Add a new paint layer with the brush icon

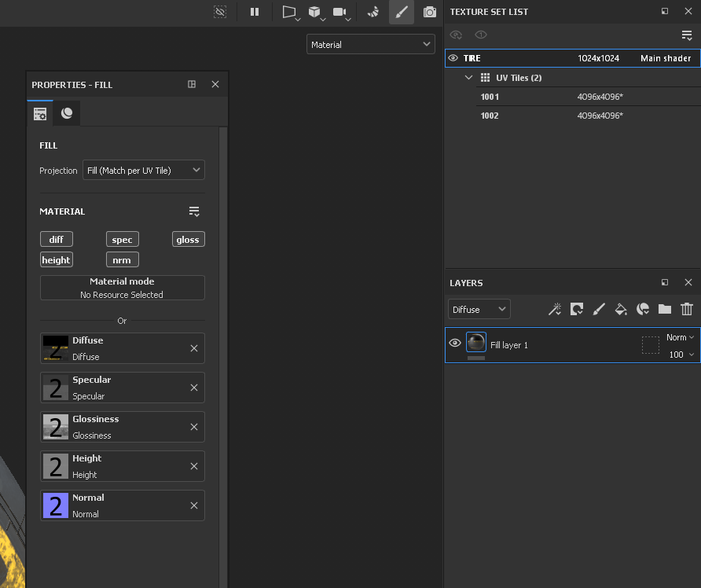point(599,309)
